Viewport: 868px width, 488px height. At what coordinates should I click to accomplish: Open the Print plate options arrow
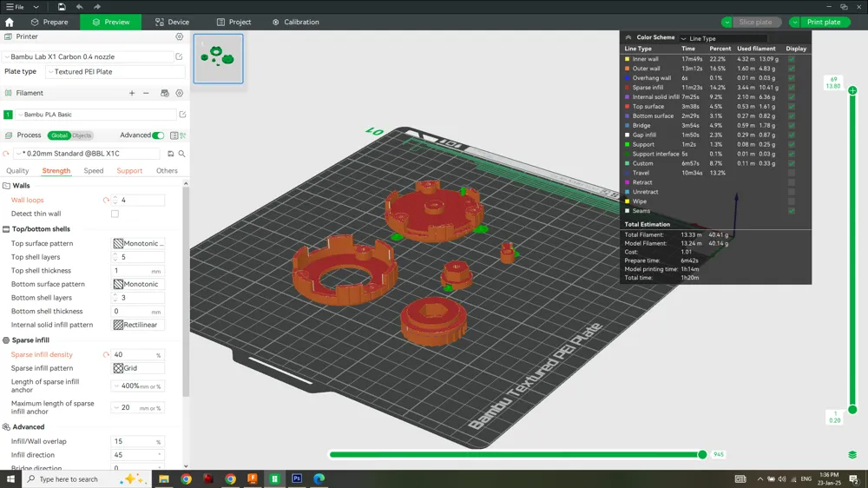(x=794, y=23)
